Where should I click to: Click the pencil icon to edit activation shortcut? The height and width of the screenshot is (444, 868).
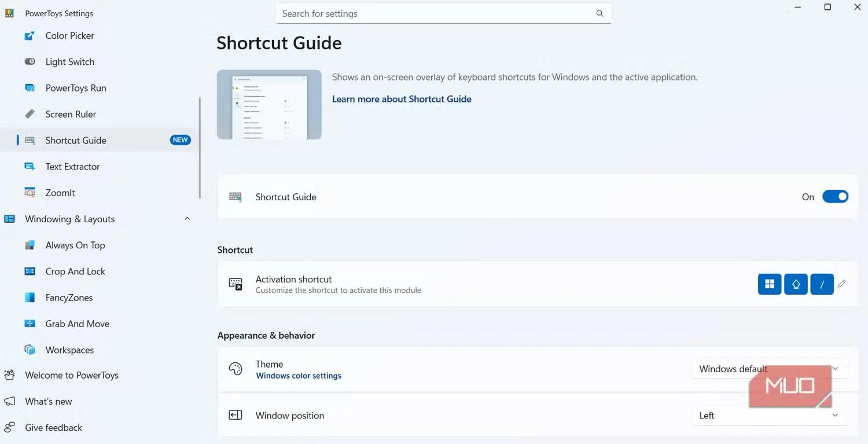click(x=842, y=284)
